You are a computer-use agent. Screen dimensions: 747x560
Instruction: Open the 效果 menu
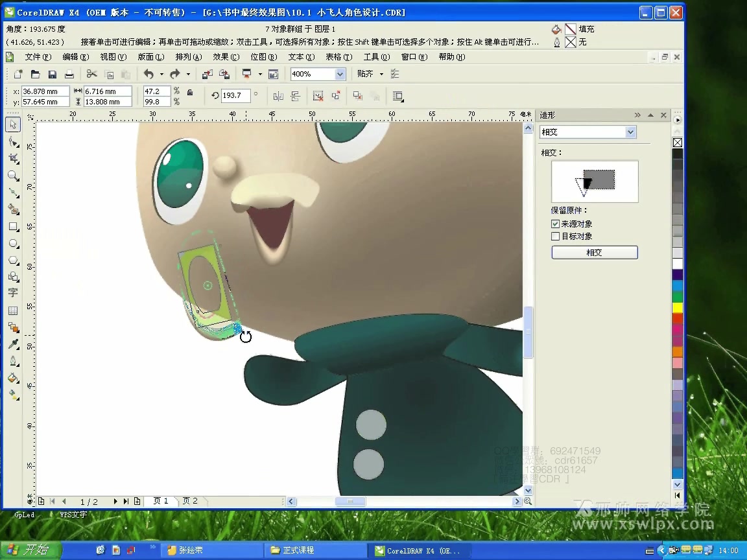[x=226, y=56]
